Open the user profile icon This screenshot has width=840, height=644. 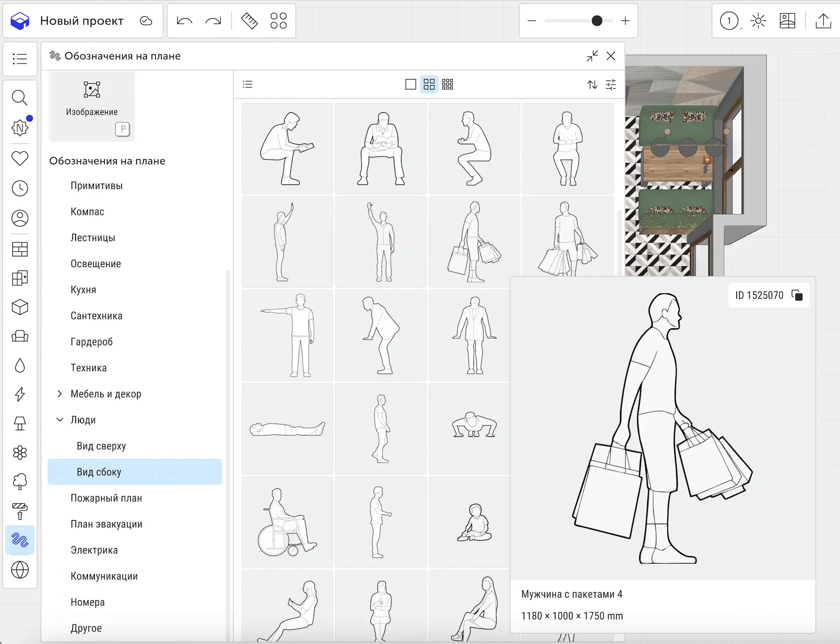20,218
